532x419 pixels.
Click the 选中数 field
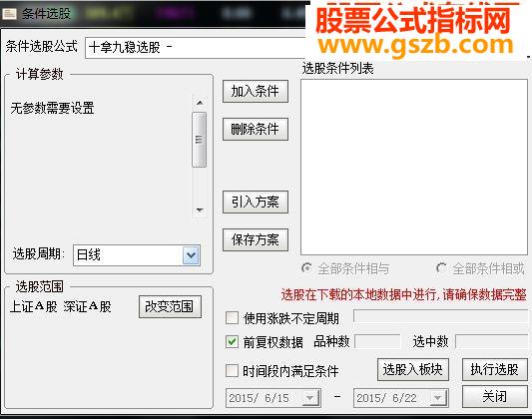click(491, 341)
